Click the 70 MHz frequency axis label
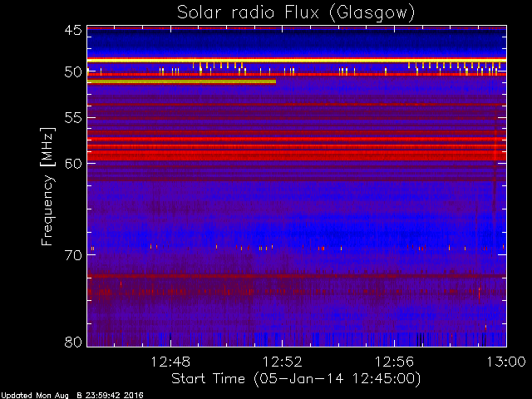This screenshot has width=532, height=399. (x=73, y=255)
